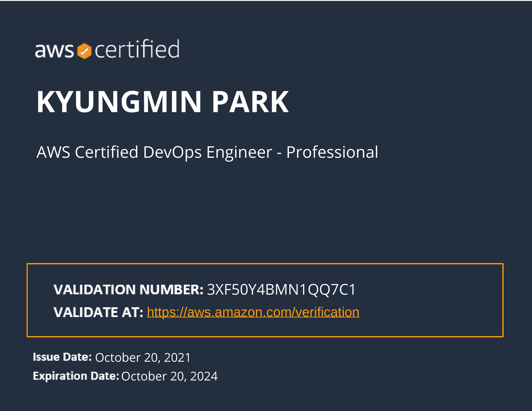Click the 'VALIDATION NUMBER:' label
Image resolution: width=532 pixels, height=411 pixels.
(x=128, y=290)
